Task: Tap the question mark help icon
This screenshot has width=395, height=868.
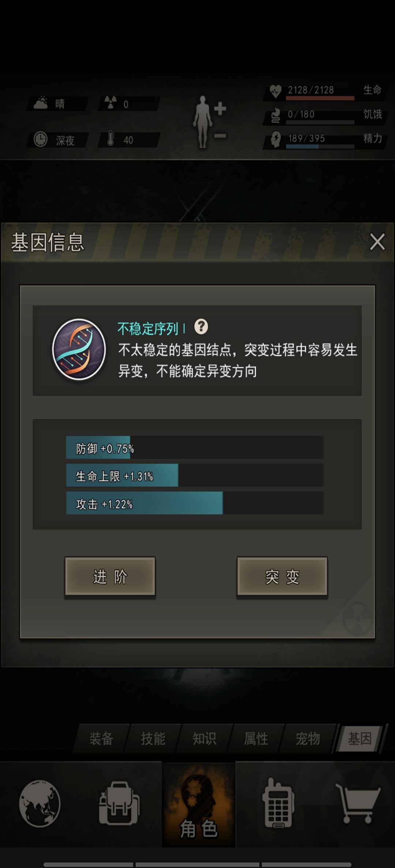Action: [201, 326]
